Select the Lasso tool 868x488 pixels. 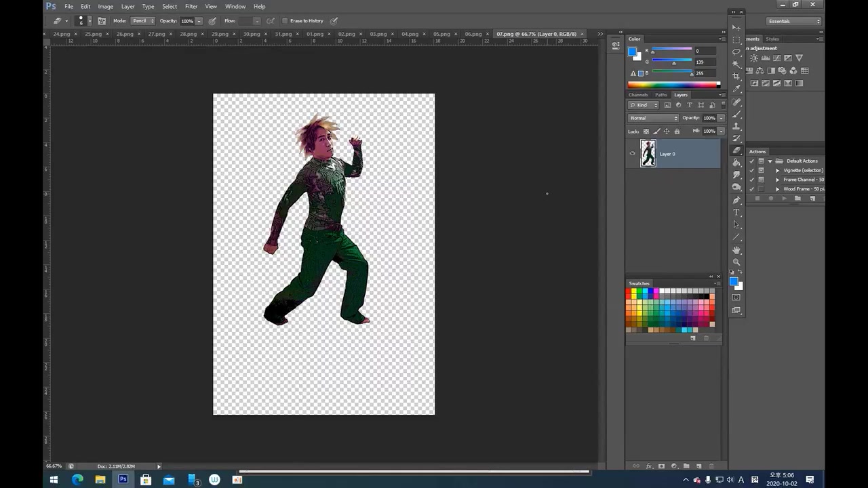736,52
